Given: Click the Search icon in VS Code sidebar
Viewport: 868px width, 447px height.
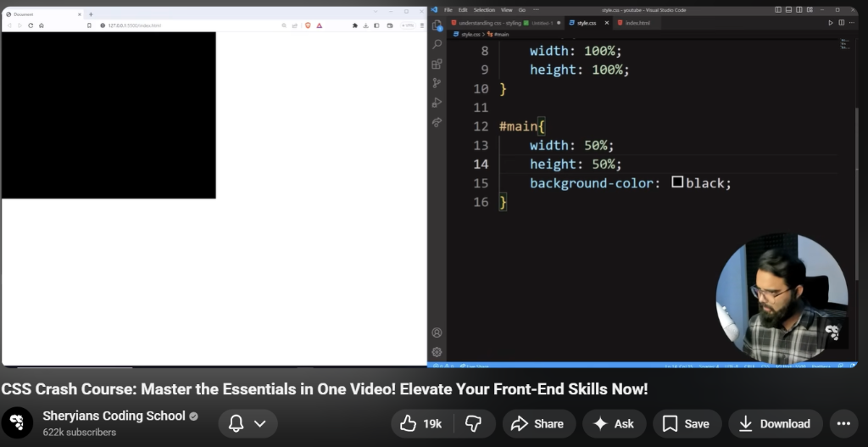Looking at the screenshot, I should (x=437, y=44).
